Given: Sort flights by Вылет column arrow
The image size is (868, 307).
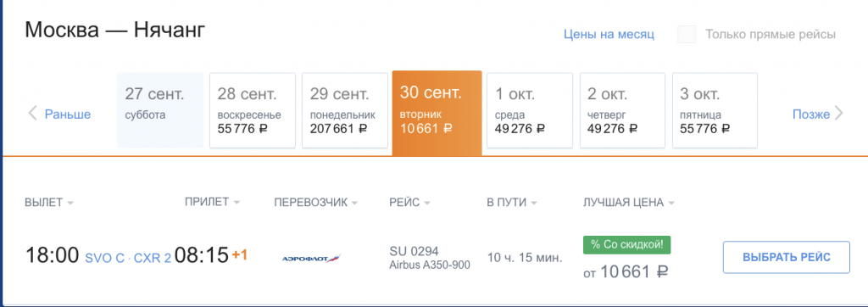Looking at the screenshot, I should point(70,204).
